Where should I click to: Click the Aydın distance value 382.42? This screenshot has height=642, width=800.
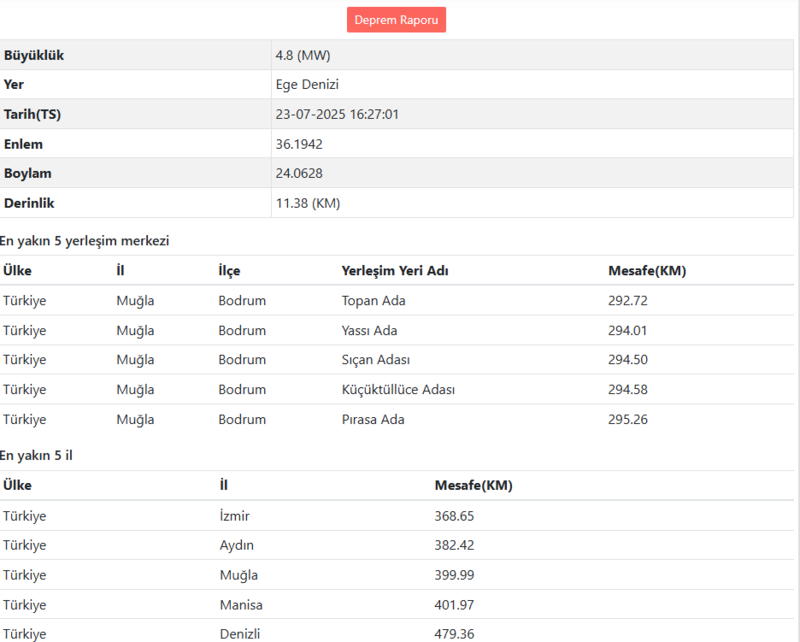tap(455, 545)
